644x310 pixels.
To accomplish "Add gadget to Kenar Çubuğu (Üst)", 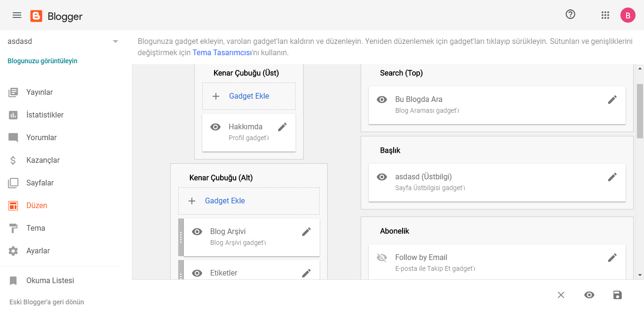I will click(x=249, y=96).
